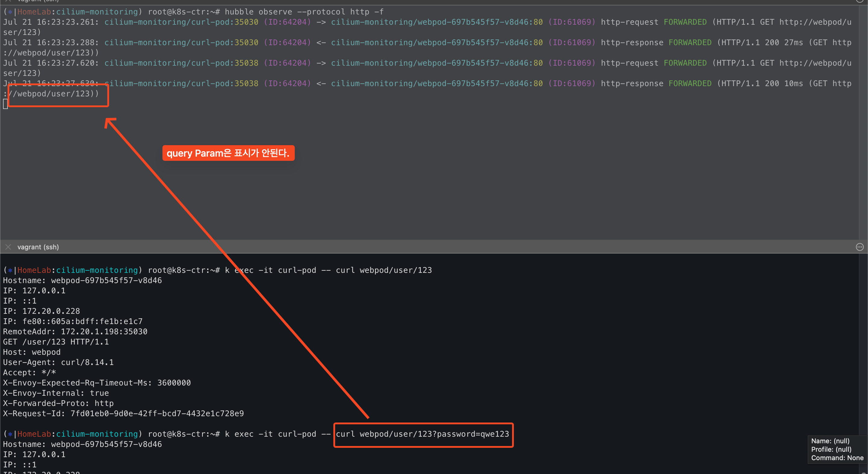Click the User-Agent curl/8.14.1 line

click(x=58, y=362)
